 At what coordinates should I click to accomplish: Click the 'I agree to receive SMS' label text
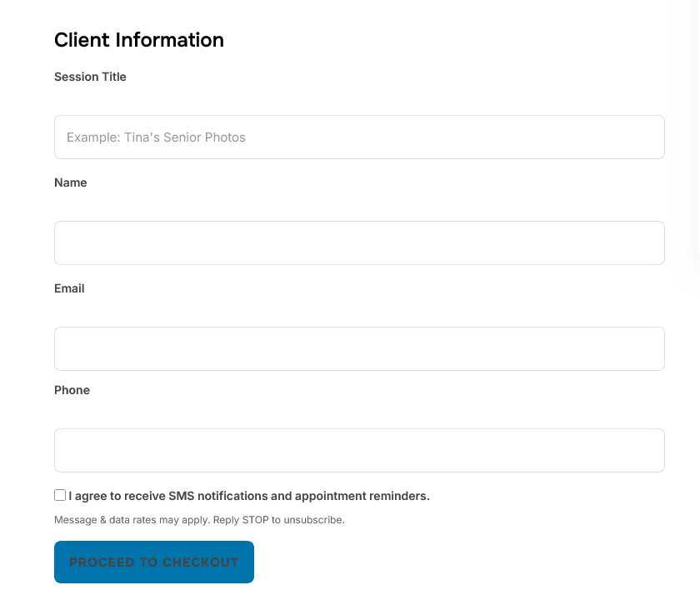pyautogui.click(x=249, y=496)
